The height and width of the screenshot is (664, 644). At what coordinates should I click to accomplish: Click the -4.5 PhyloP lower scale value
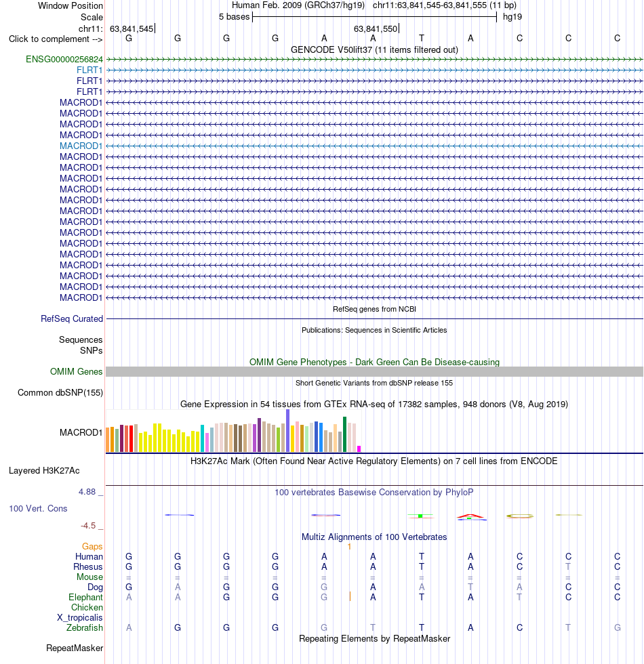click(88, 526)
